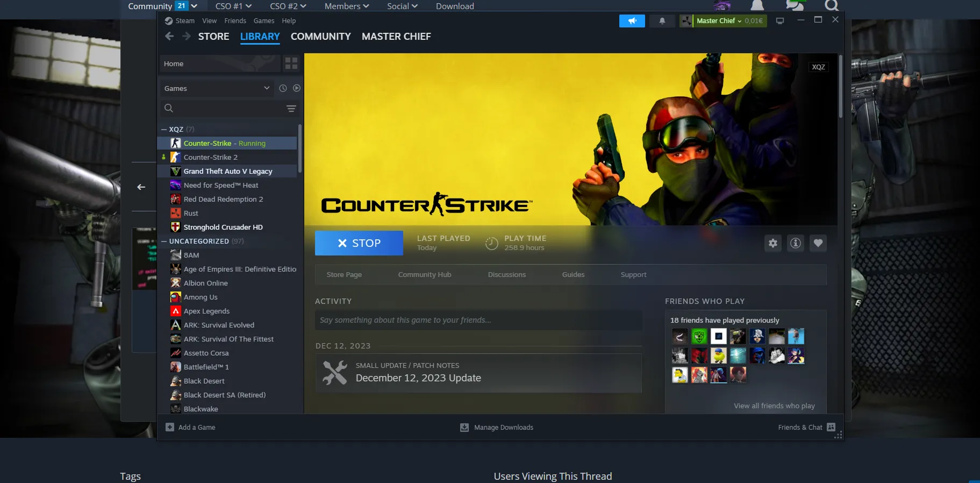Open advanced library filter icon
Image resolution: width=980 pixels, height=483 pixels.
291,108
